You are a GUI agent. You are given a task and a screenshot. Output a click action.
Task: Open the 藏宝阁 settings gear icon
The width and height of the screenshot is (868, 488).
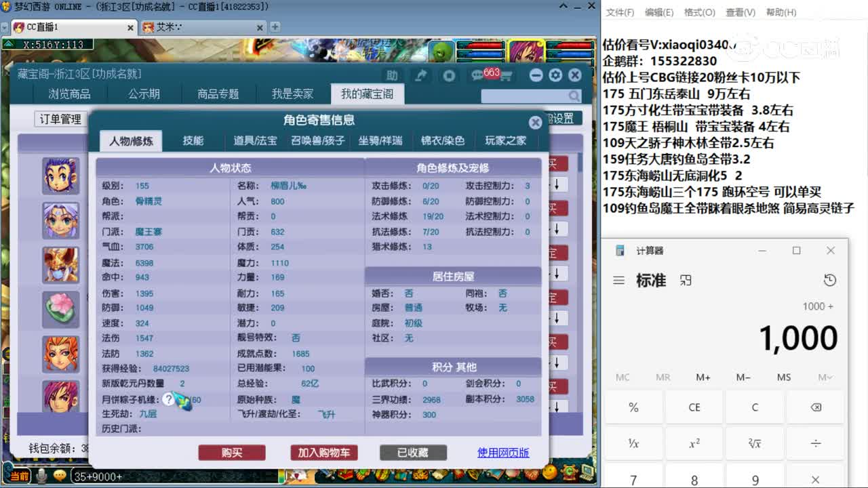click(555, 75)
